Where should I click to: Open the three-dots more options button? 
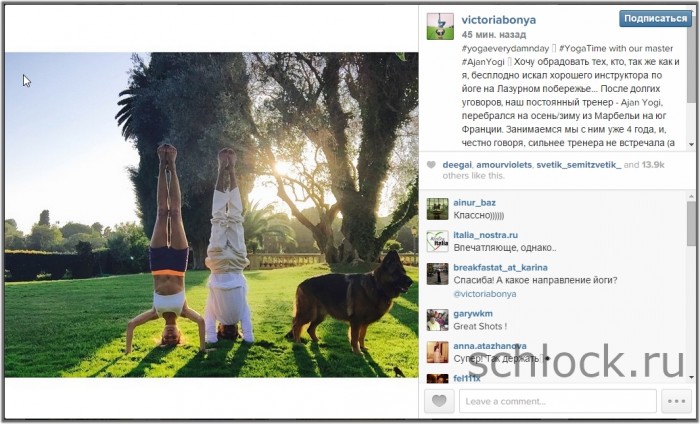pos(676,401)
